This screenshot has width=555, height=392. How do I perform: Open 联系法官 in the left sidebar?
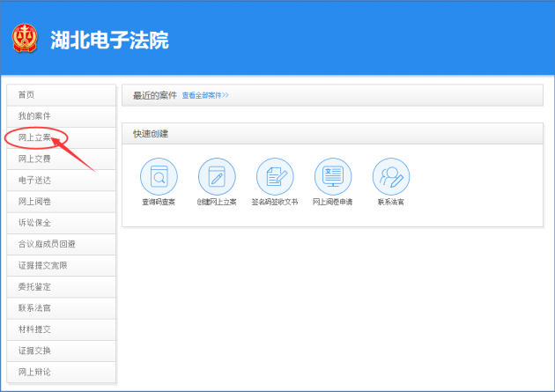61,308
